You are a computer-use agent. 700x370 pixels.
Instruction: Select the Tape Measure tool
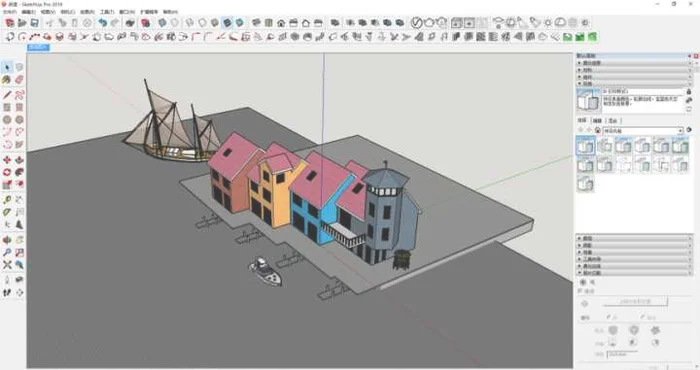[7, 200]
